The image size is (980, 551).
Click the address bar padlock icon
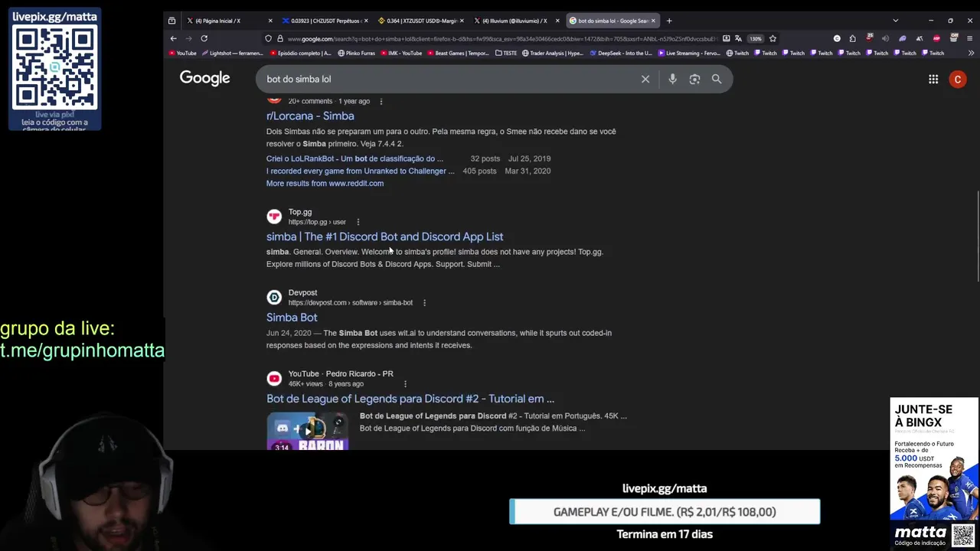click(279, 38)
